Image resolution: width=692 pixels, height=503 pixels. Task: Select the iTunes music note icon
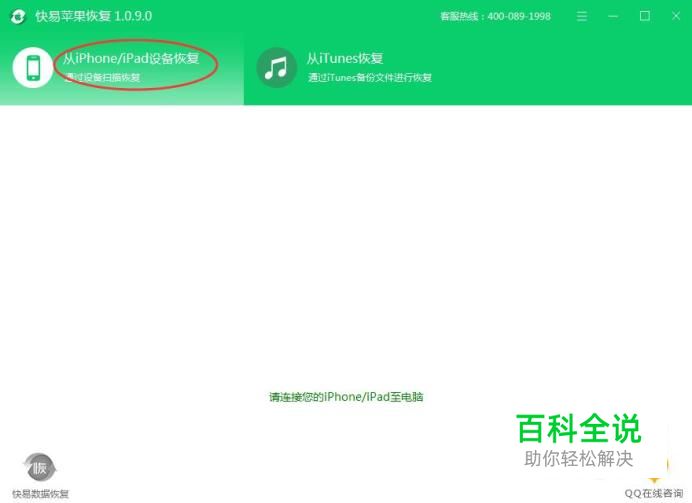(276, 68)
